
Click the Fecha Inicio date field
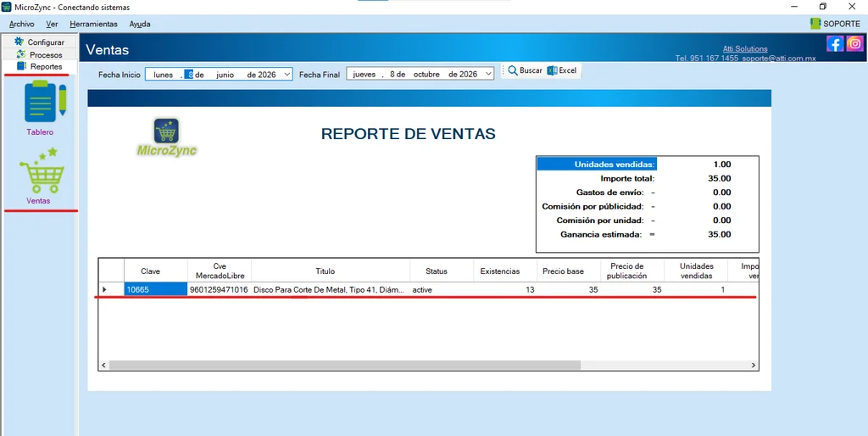(219, 75)
